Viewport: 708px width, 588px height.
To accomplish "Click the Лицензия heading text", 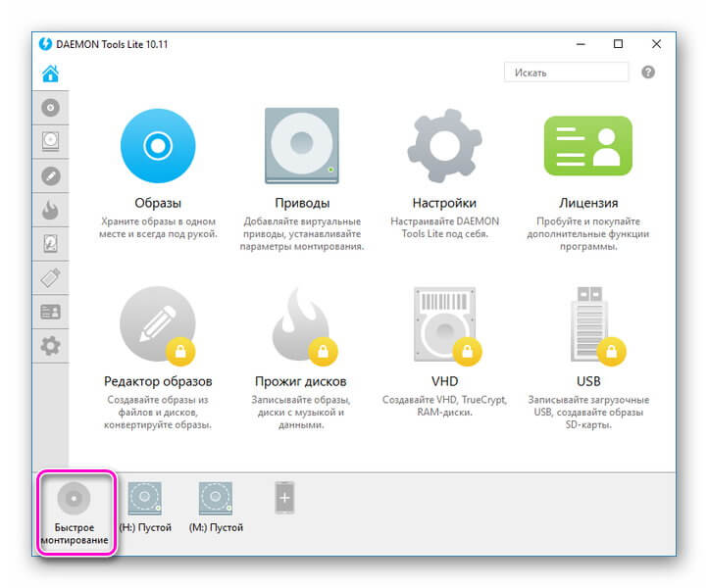I will [588, 203].
